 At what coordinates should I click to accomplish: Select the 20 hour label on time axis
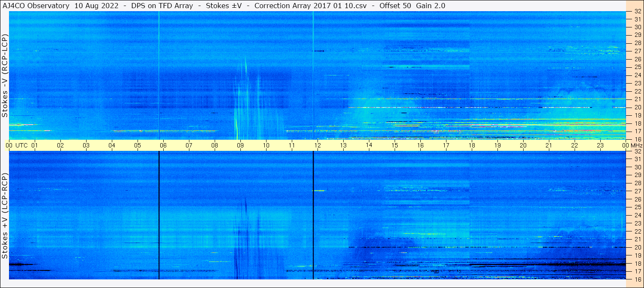tap(523, 145)
